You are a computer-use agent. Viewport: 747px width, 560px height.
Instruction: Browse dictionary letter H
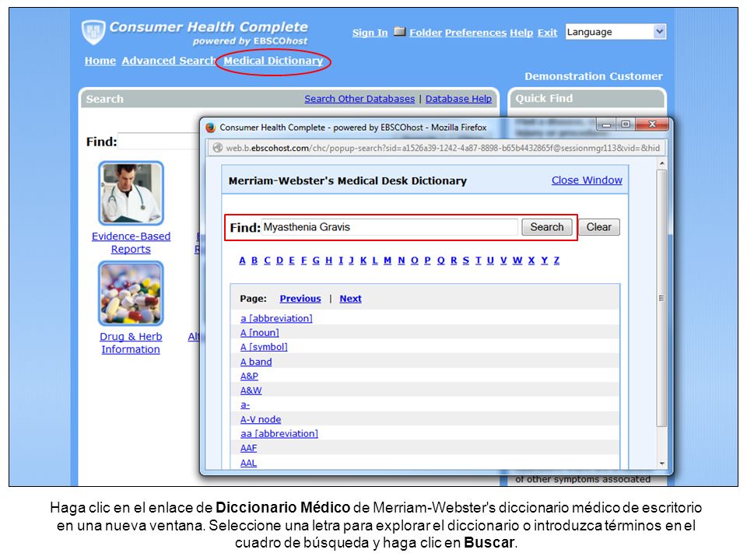click(x=328, y=261)
